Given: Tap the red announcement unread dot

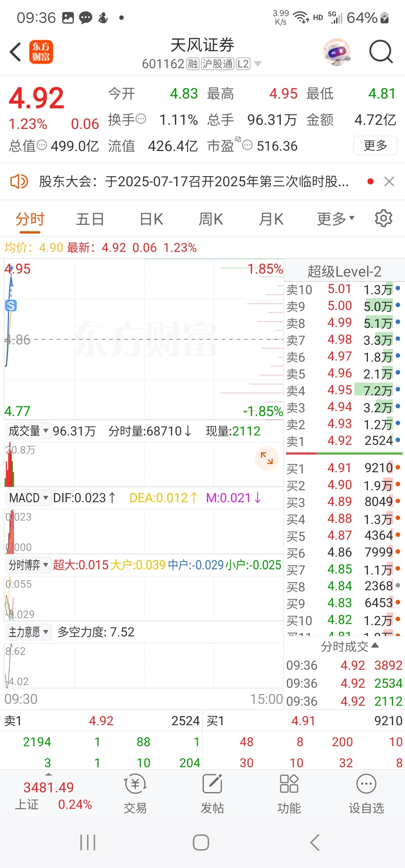Looking at the screenshot, I should (x=370, y=182).
